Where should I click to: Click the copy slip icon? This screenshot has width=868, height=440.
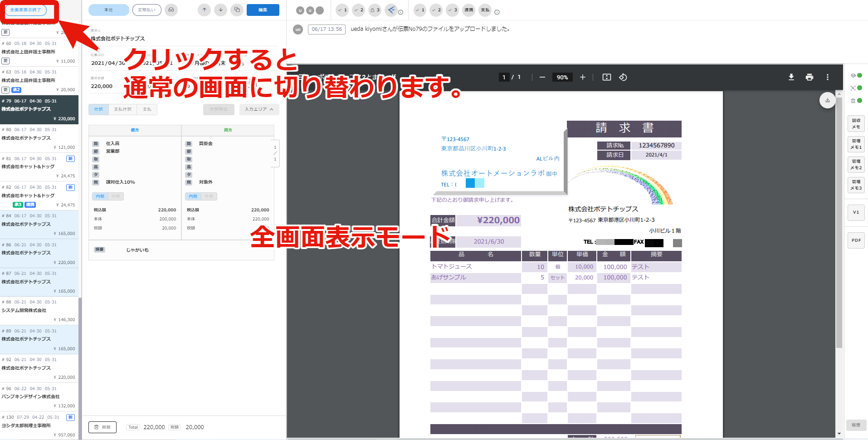point(237,10)
